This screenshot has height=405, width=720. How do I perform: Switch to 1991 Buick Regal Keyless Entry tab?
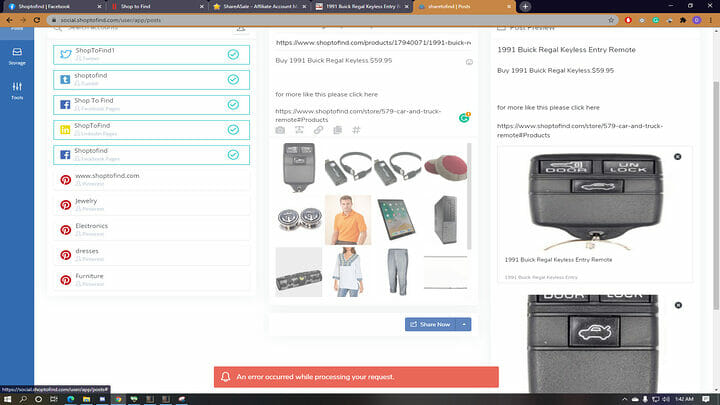coord(362,6)
